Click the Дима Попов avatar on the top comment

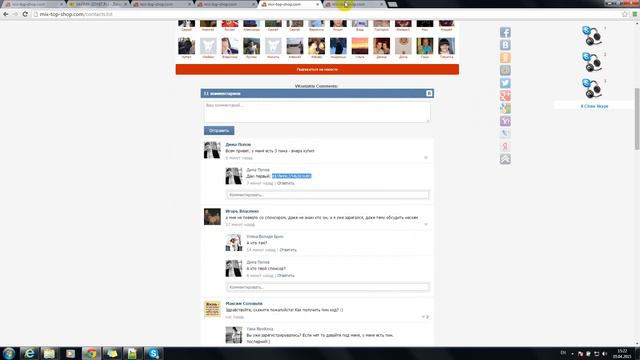(212, 150)
